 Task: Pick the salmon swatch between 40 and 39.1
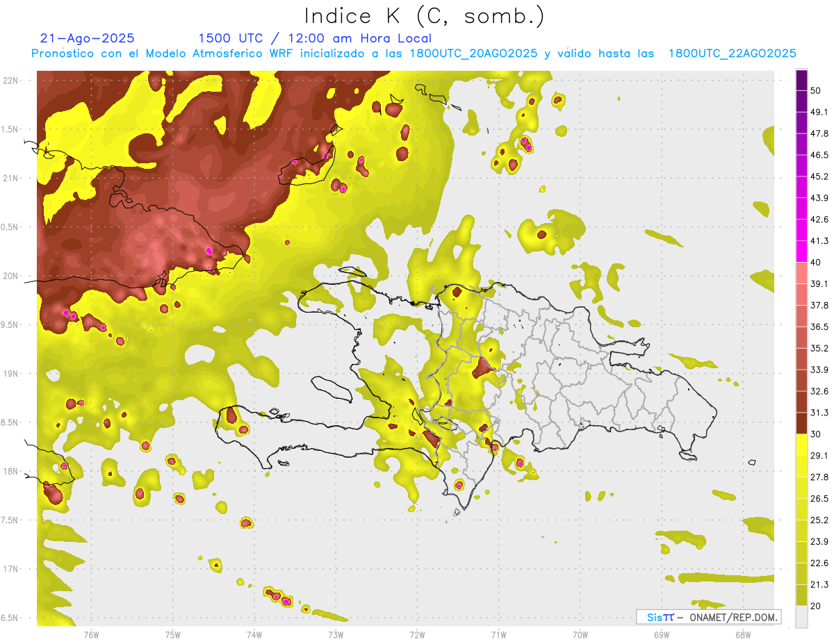(801, 273)
